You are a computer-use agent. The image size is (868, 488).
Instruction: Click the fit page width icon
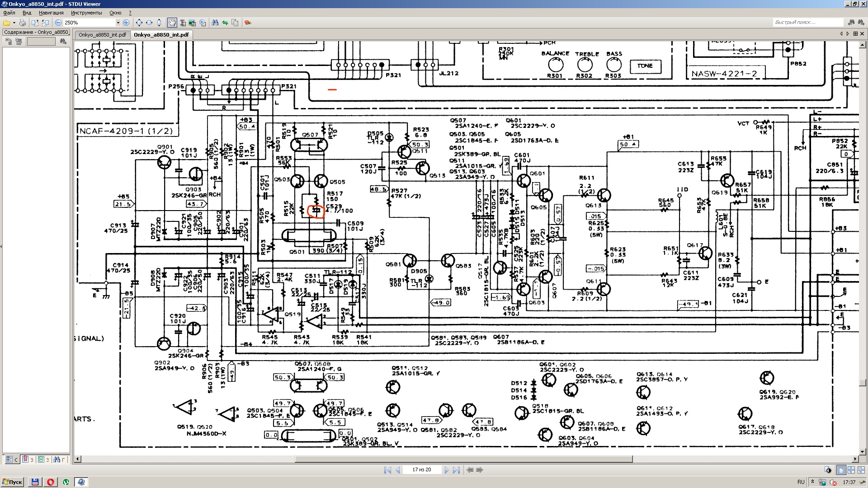pos(149,23)
